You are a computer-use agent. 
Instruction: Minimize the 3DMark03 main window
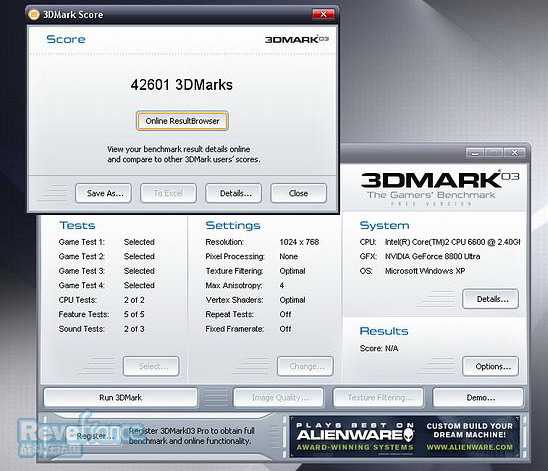pos(475,153)
